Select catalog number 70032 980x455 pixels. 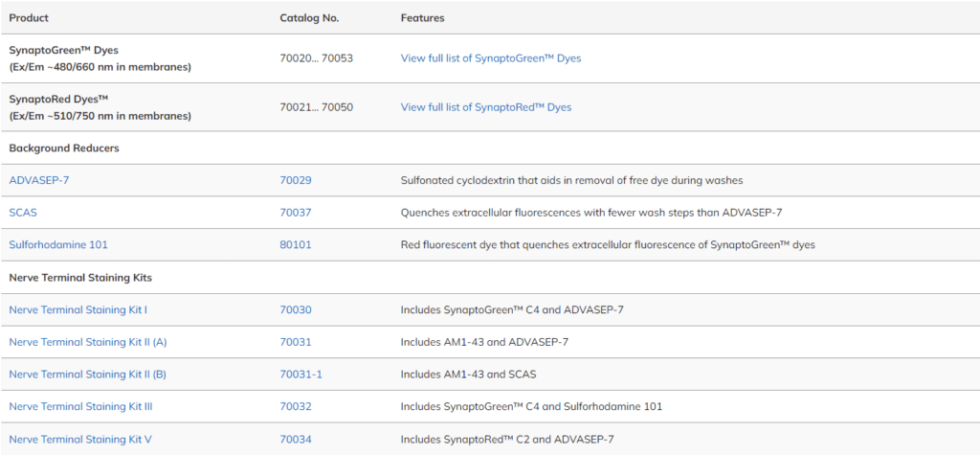tap(295, 407)
